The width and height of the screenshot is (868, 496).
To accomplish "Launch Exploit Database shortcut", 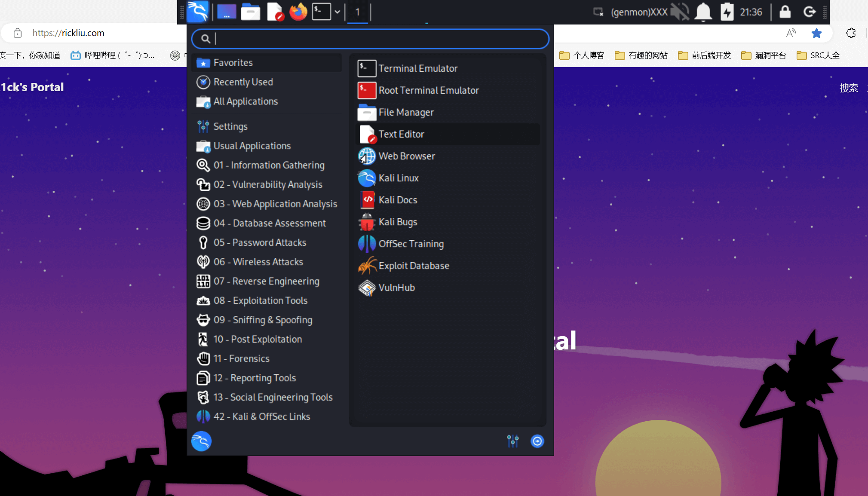I will tap(414, 266).
